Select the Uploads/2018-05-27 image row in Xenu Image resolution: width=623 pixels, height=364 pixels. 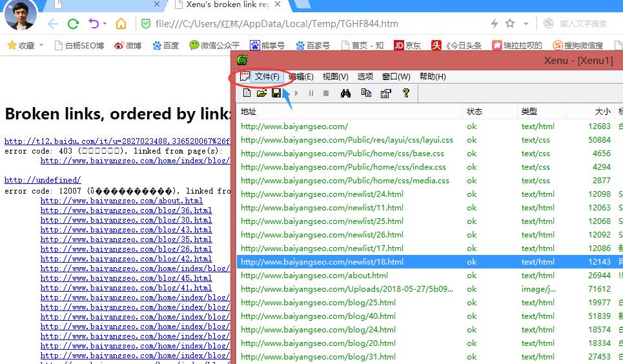coord(430,289)
